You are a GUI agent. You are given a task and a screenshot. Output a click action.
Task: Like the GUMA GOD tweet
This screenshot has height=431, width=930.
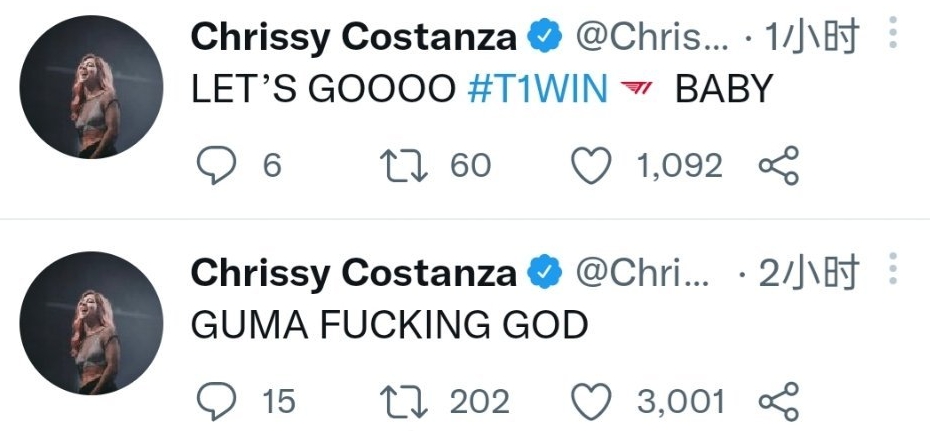click(590, 402)
